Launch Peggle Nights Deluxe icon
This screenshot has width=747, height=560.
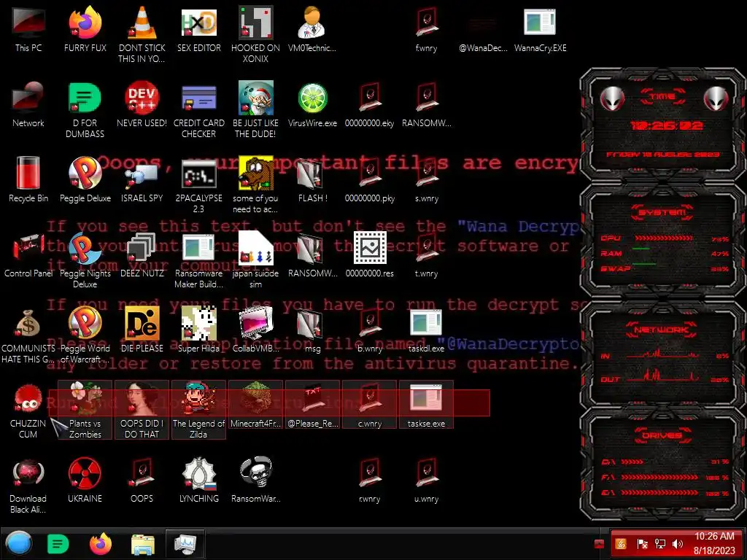click(x=85, y=260)
